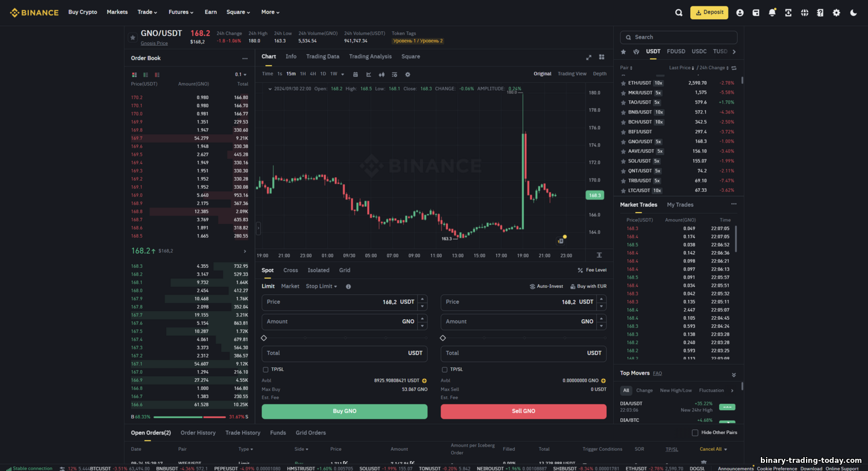Open the search magnifier icon in header

click(x=679, y=12)
